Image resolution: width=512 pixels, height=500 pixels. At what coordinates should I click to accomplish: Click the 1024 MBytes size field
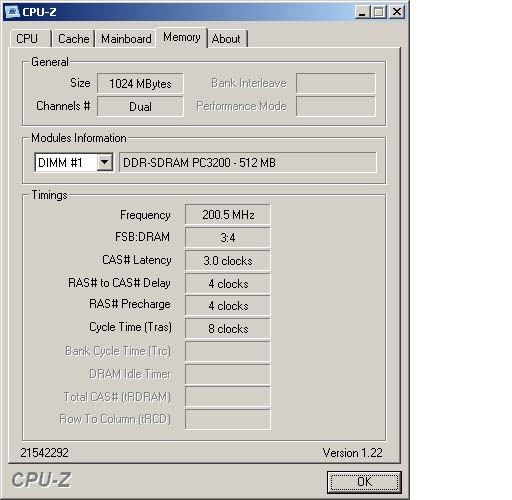(x=140, y=83)
